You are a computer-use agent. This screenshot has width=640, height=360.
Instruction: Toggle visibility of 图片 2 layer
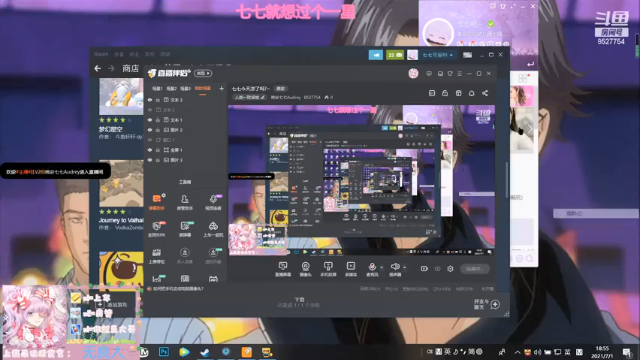pos(150,130)
